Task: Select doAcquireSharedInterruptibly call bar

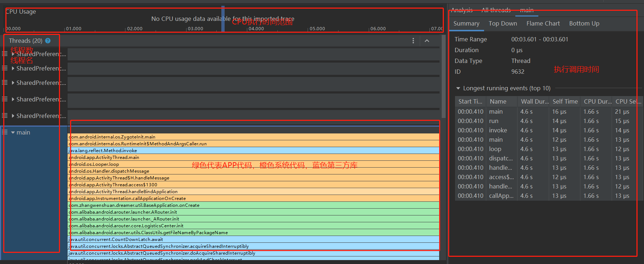Action: [253, 253]
